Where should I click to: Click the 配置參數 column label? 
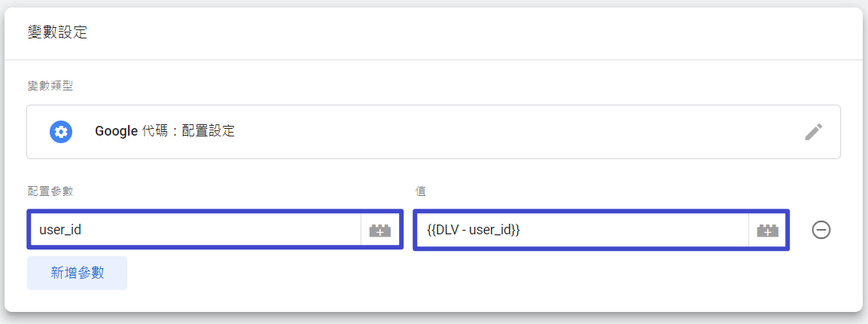point(50,191)
